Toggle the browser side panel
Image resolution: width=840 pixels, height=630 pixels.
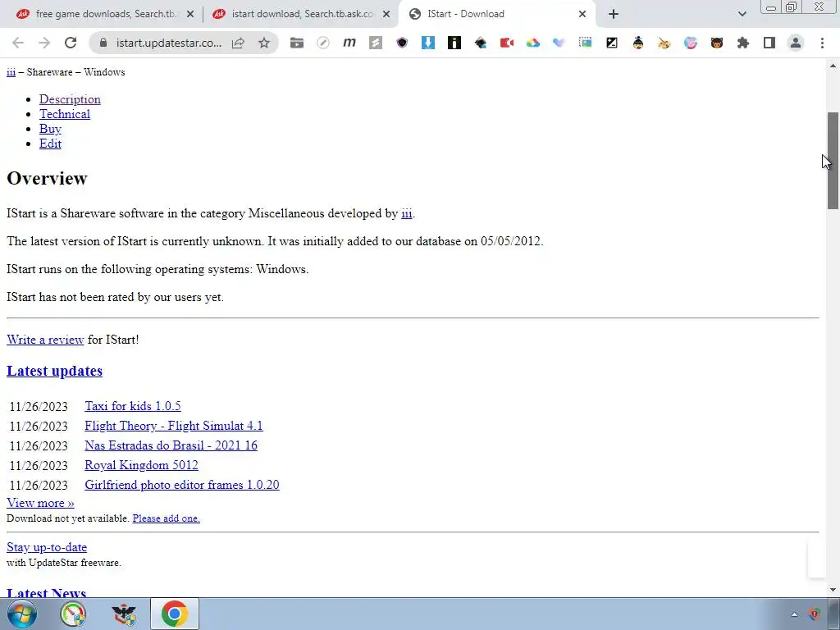(x=769, y=43)
